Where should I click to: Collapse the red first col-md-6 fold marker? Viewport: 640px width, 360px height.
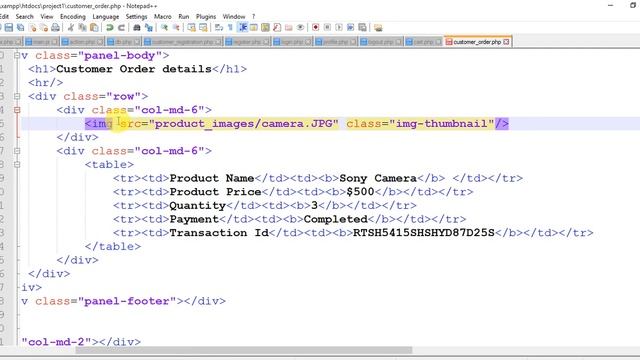pyautogui.click(x=17, y=110)
